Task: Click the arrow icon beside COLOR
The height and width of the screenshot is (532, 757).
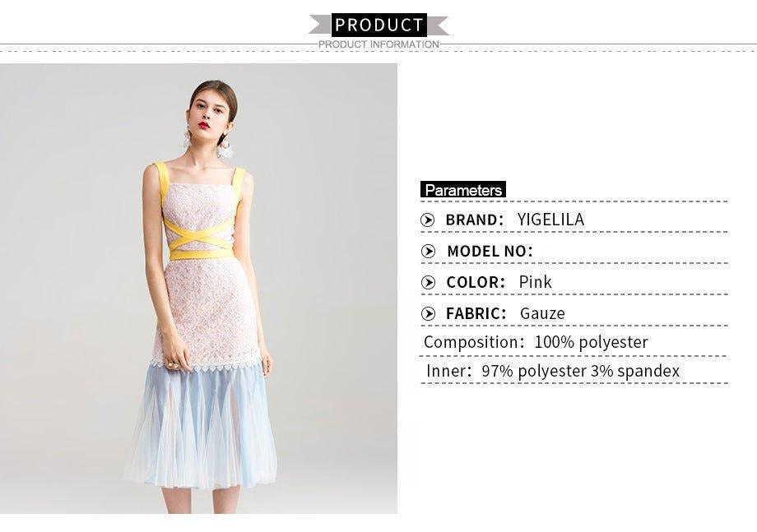Action: [428, 283]
